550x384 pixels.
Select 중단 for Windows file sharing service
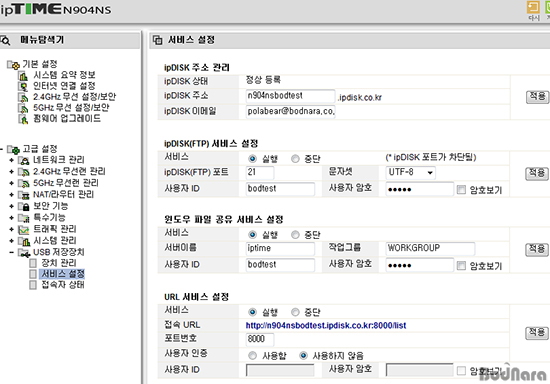[x=295, y=234]
